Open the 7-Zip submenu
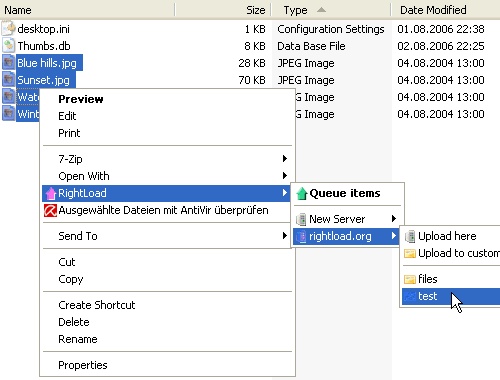The width and height of the screenshot is (500, 380). (167, 159)
